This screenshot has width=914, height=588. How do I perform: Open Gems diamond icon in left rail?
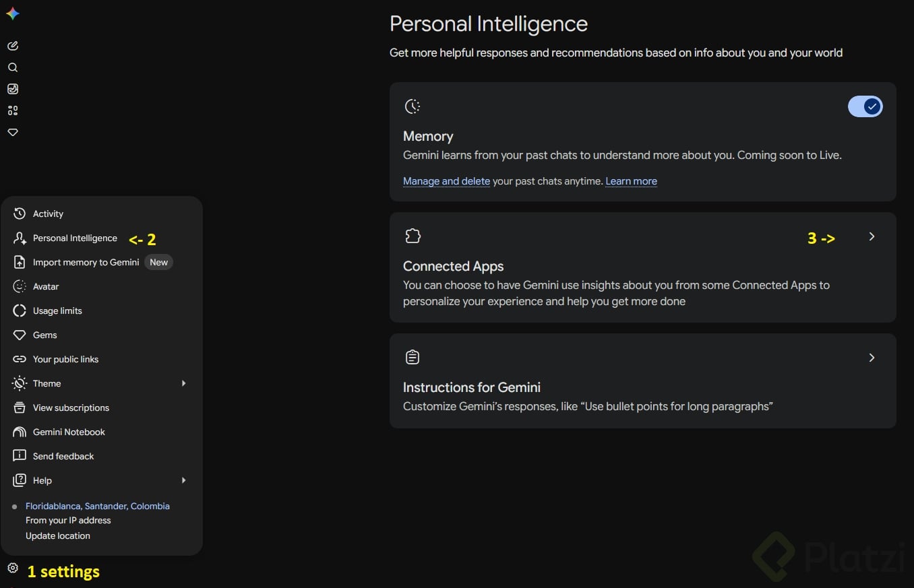[13, 132]
